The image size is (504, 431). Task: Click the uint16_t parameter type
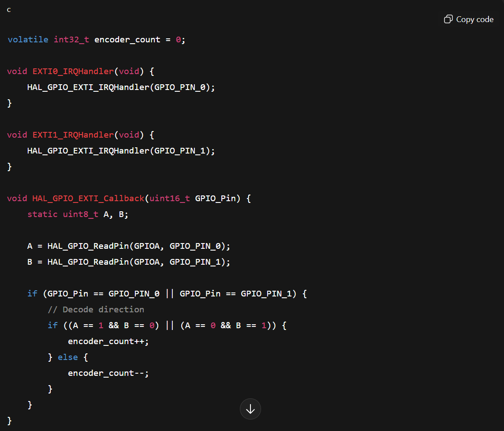pos(170,199)
